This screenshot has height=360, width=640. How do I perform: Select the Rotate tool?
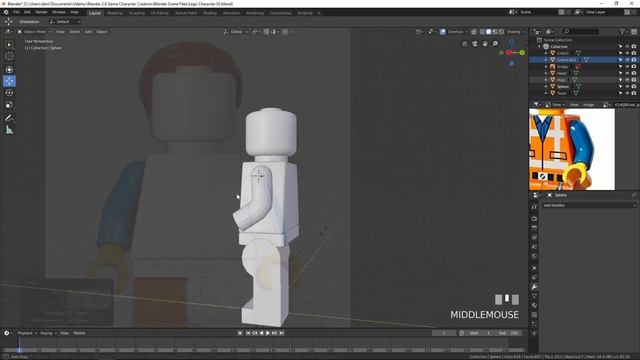(x=9, y=93)
